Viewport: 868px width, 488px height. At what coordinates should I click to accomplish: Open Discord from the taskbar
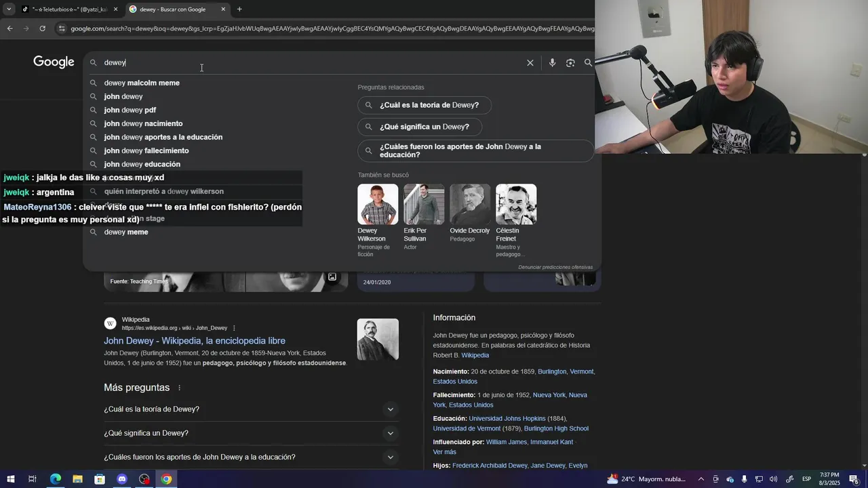tap(122, 479)
